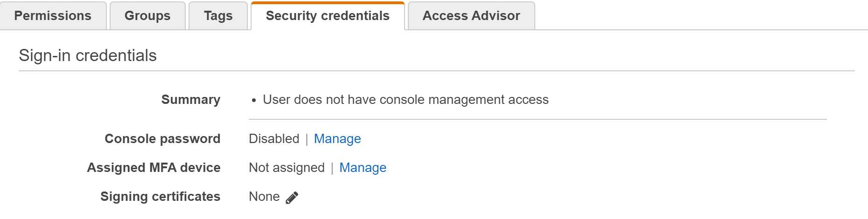
Task: Go to the Access Advisor tab
Action: click(x=471, y=16)
